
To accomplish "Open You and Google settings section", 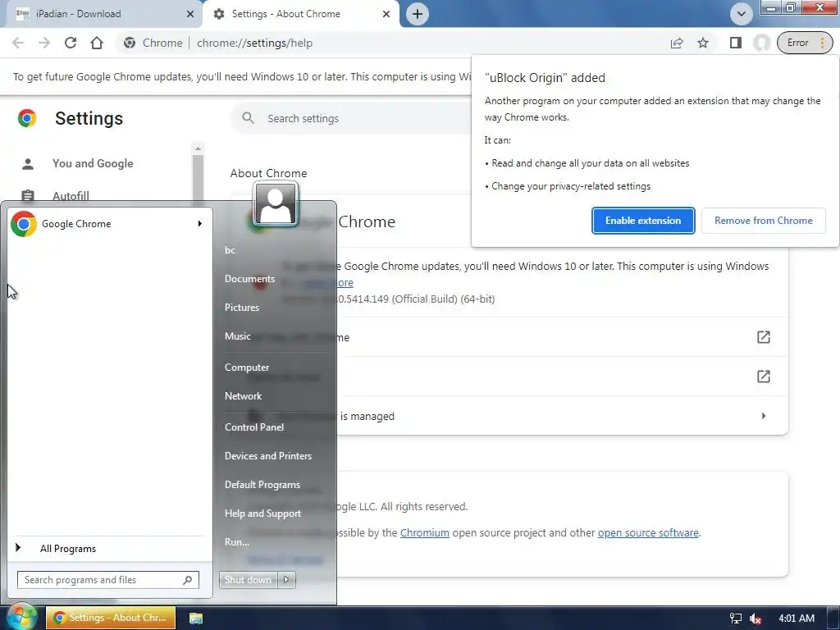I will point(93,163).
